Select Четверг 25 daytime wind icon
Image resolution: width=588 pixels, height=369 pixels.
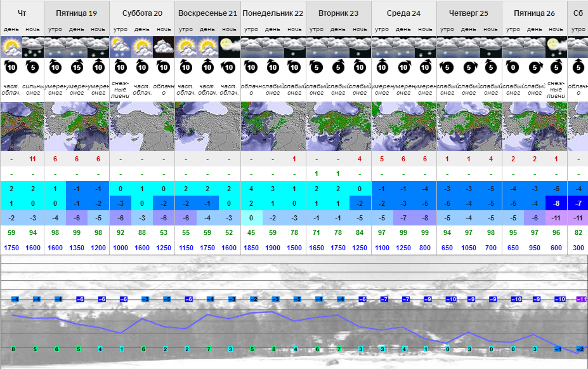(x=469, y=67)
